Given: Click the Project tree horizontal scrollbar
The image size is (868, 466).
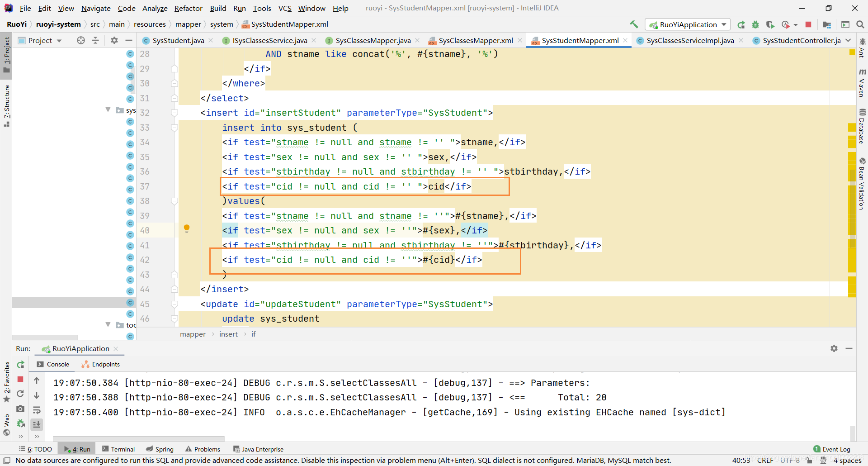Looking at the screenshot, I should 45,338.
